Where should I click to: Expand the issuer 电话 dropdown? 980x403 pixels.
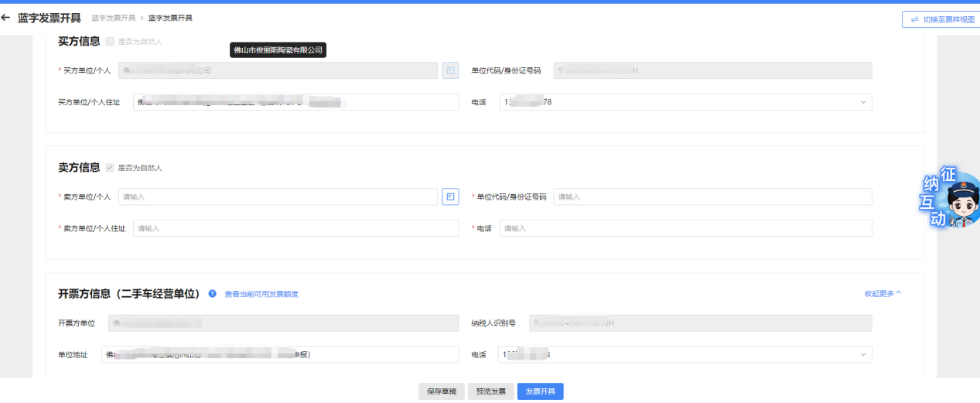pyautogui.click(x=862, y=355)
